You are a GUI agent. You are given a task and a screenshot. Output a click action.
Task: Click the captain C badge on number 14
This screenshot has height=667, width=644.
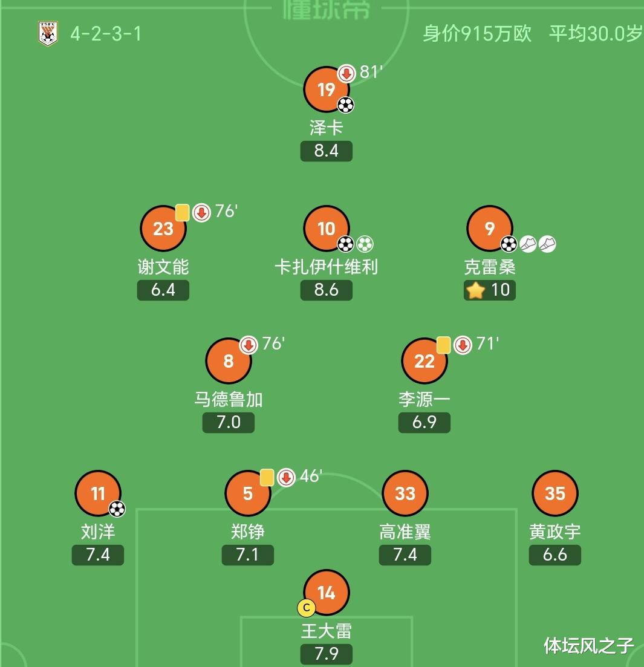(306, 607)
